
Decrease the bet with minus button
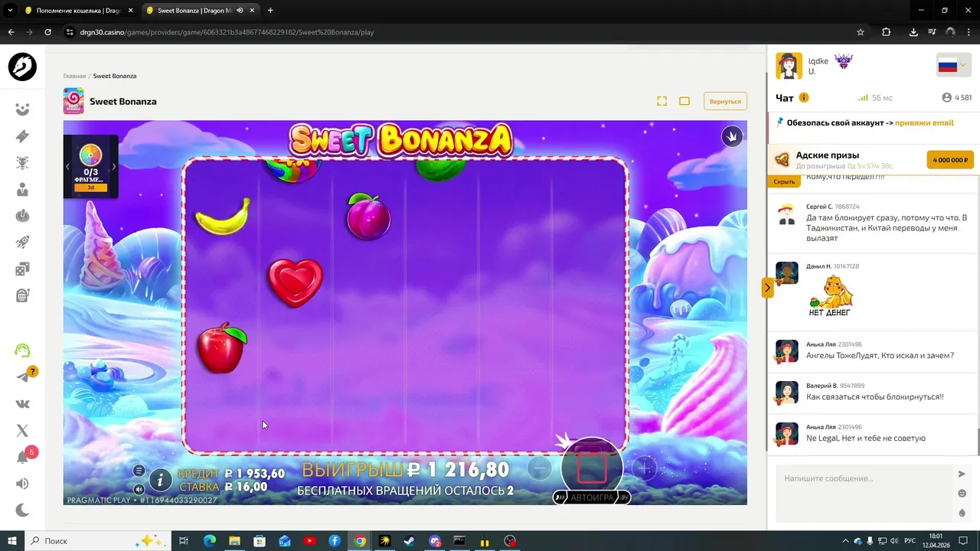pyautogui.click(x=540, y=468)
